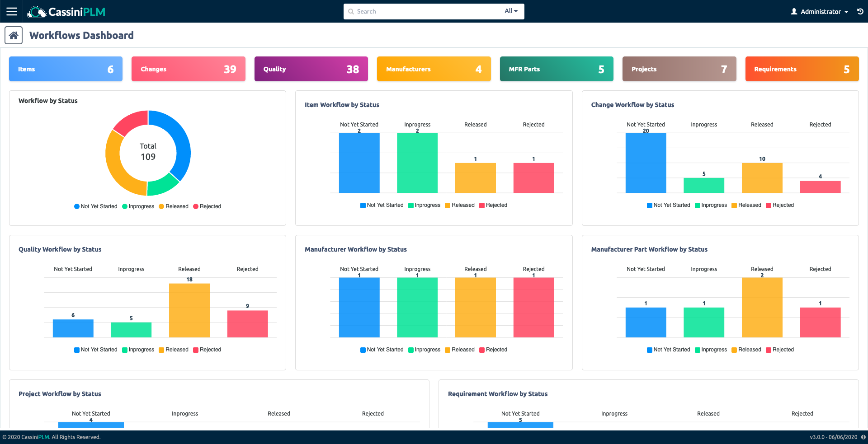Toggle Inprogress legend in Quality Workflow chart
This screenshot has width=868, height=444.
(138, 350)
